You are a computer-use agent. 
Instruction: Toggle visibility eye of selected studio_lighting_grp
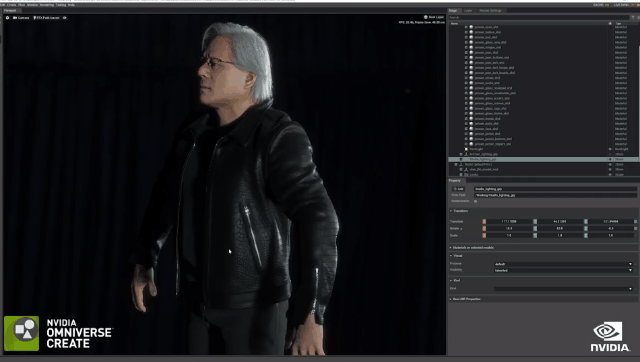[610, 159]
